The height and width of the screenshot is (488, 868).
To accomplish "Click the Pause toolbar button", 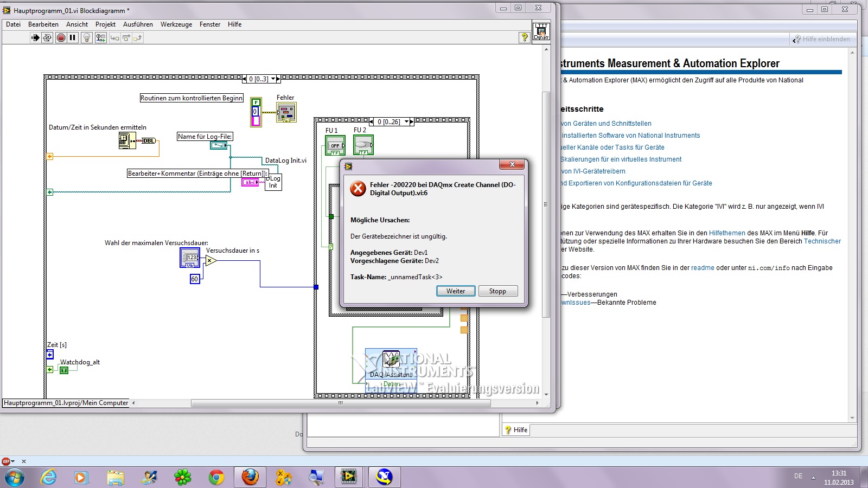I will [x=73, y=37].
